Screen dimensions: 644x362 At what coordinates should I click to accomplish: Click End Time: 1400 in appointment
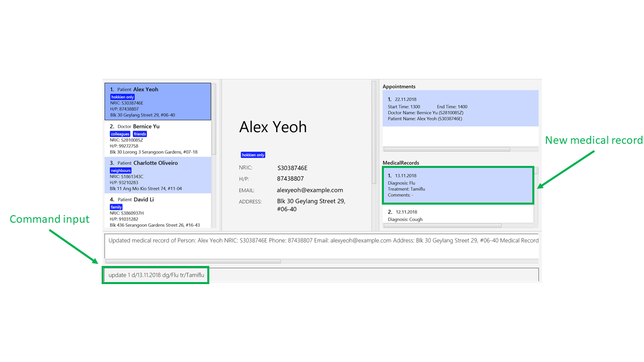(452, 107)
